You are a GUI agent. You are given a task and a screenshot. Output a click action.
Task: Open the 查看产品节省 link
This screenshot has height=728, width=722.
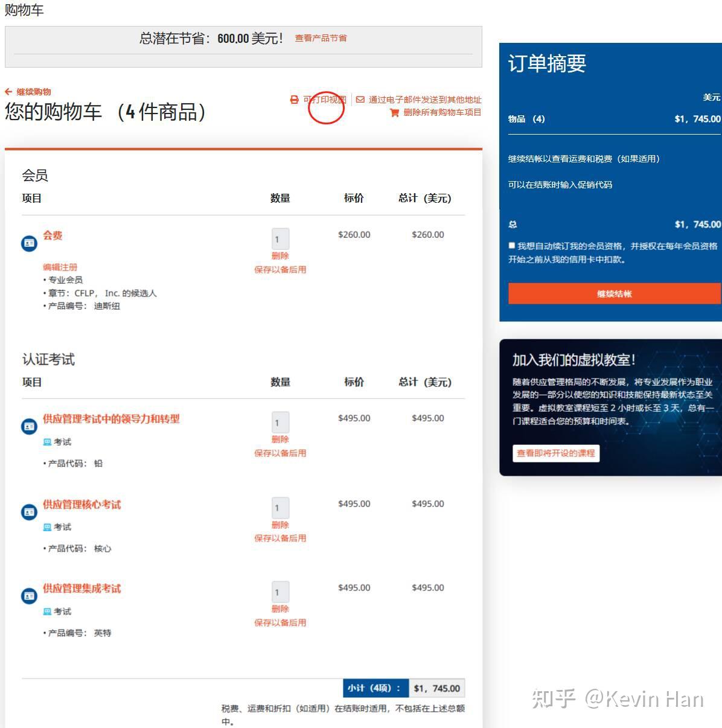pyautogui.click(x=321, y=38)
